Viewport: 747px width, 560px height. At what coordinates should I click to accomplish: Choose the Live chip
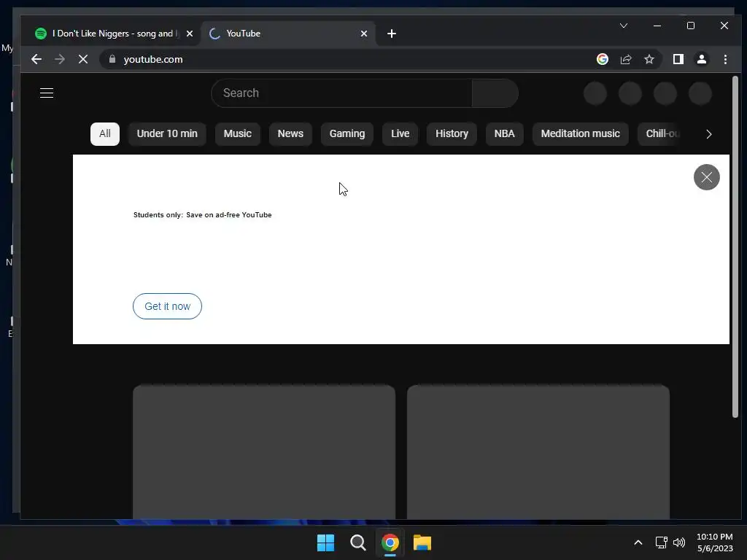[400, 134]
